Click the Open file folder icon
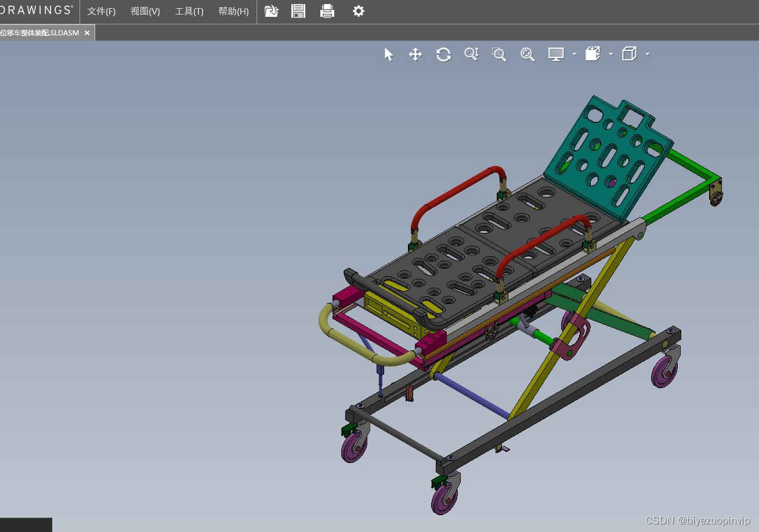 point(272,11)
